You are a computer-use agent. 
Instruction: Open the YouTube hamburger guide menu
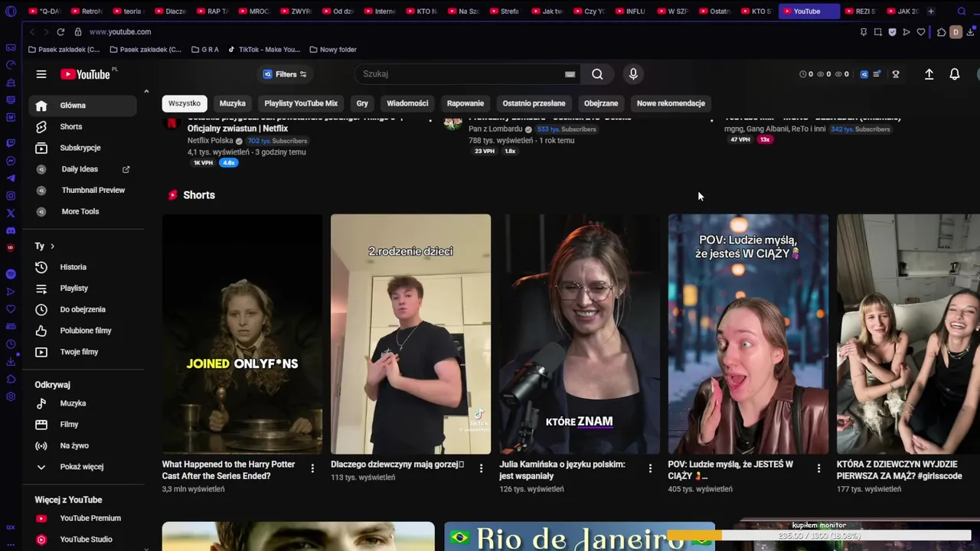[x=41, y=74]
